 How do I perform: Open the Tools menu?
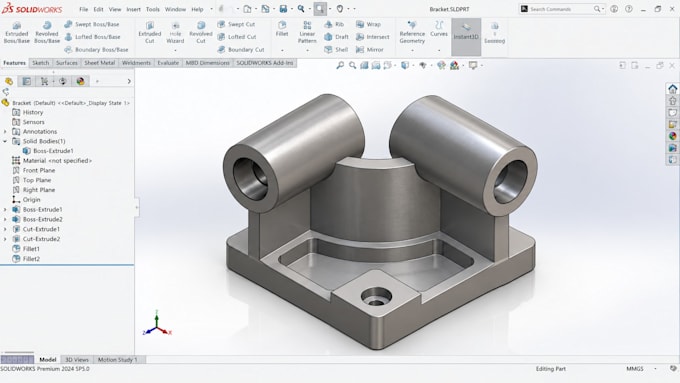[x=153, y=9]
